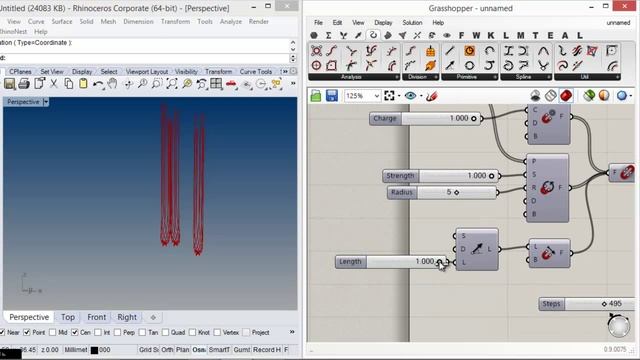The image size is (640, 360).
Task: Enable the Mid osnap checkbox
Action: click(53, 332)
